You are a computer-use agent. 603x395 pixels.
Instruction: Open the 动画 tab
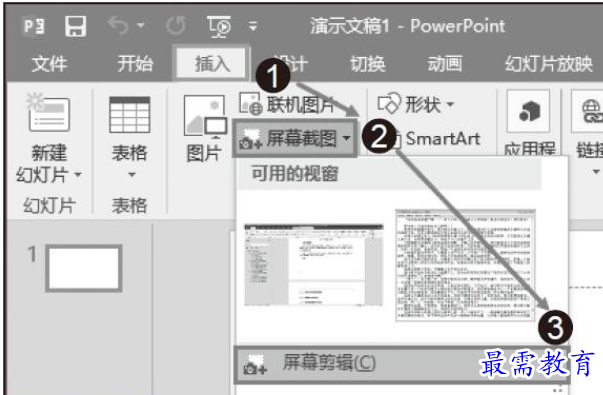click(445, 63)
